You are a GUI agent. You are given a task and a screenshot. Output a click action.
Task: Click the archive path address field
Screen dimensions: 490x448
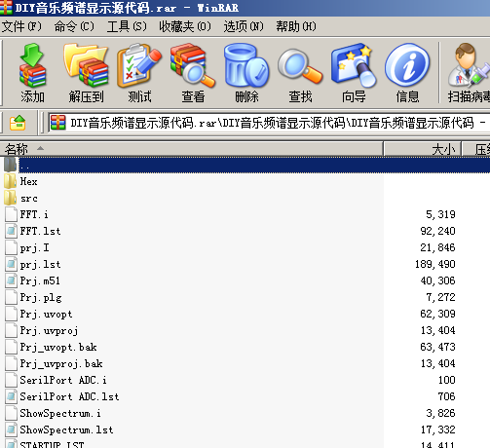pos(269,123)
